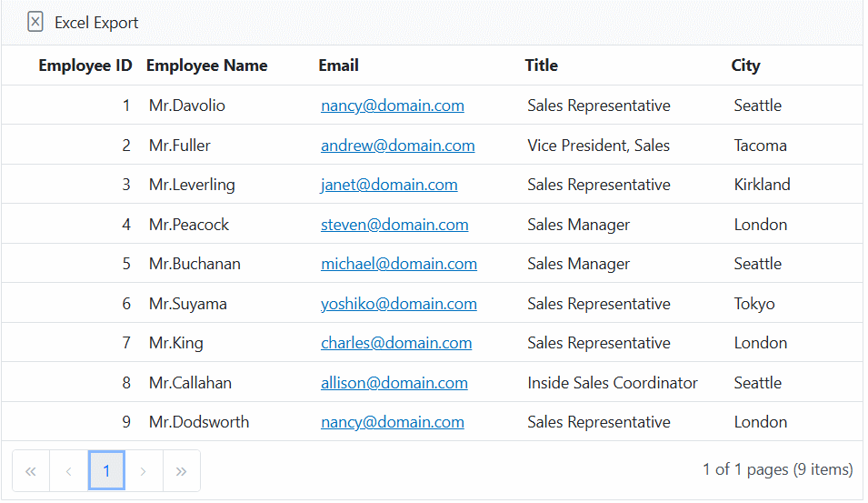Sort by the Employee ID column header
The height and width of the screenshot is (503, 868).
click(85, 65)
